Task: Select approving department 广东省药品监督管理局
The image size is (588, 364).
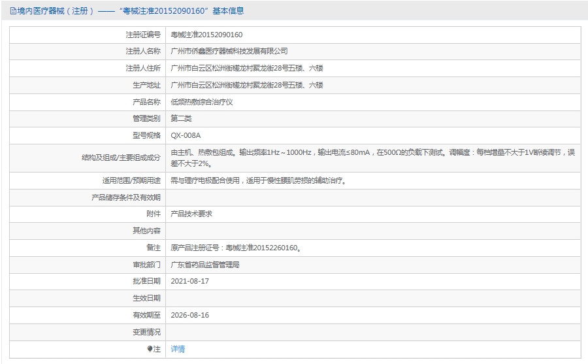Action: click(205, 265)
